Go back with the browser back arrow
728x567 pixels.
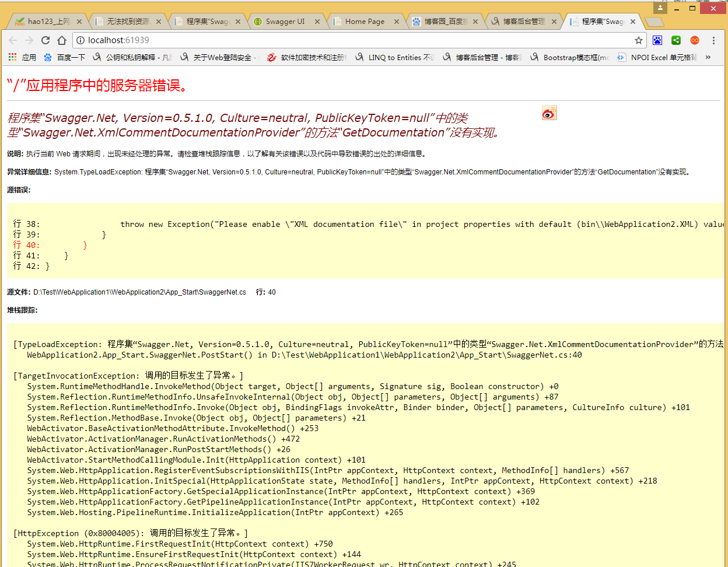coord(13,40)
